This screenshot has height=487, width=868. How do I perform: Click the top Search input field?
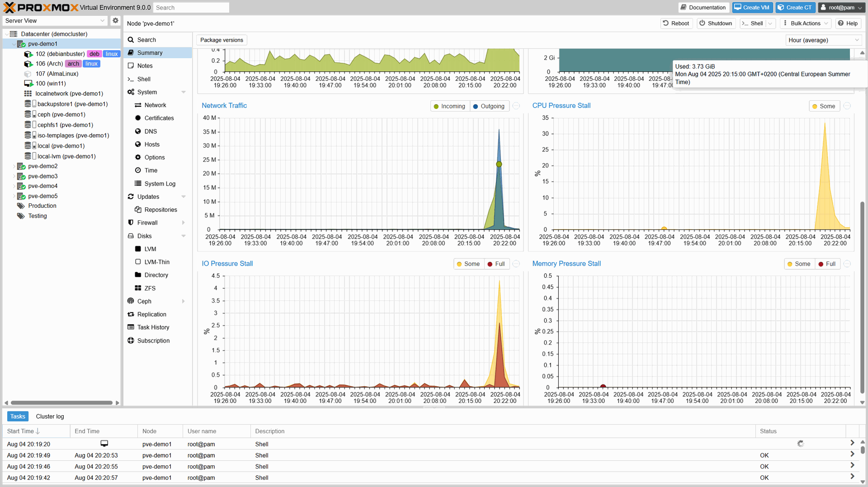(191, 8)
